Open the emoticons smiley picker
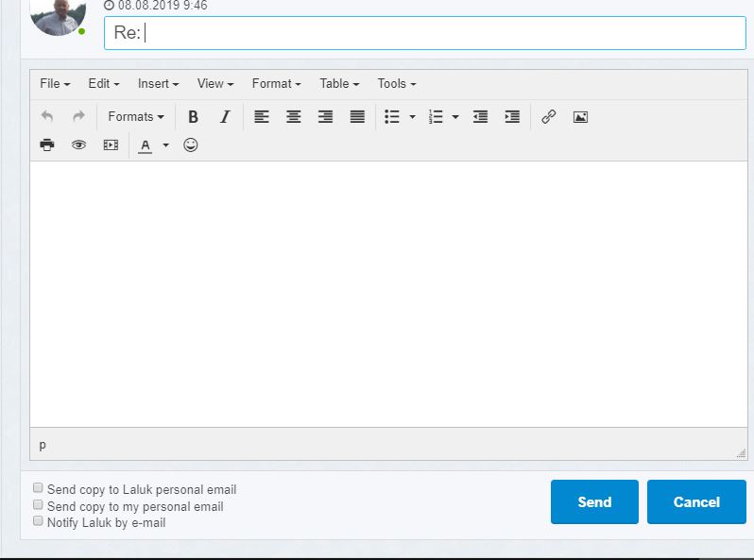The image size is (754, 560). click(191, 145)
